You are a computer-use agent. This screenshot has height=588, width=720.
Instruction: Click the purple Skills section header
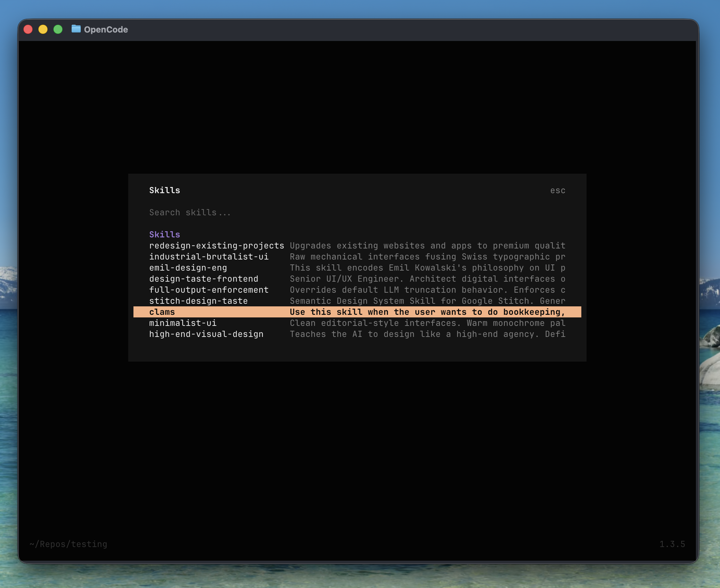point(164,234)
